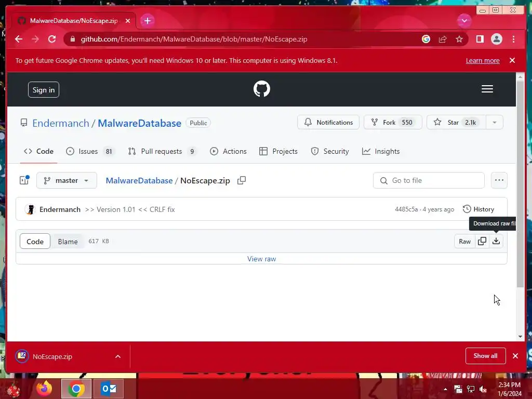Open the Chrome three-dot menu
The image size is (532, 399).
[x=513, y=39]
